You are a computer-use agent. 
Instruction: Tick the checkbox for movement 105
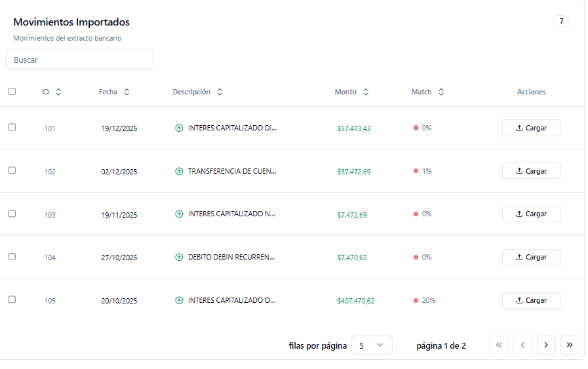tap(12, 300)
